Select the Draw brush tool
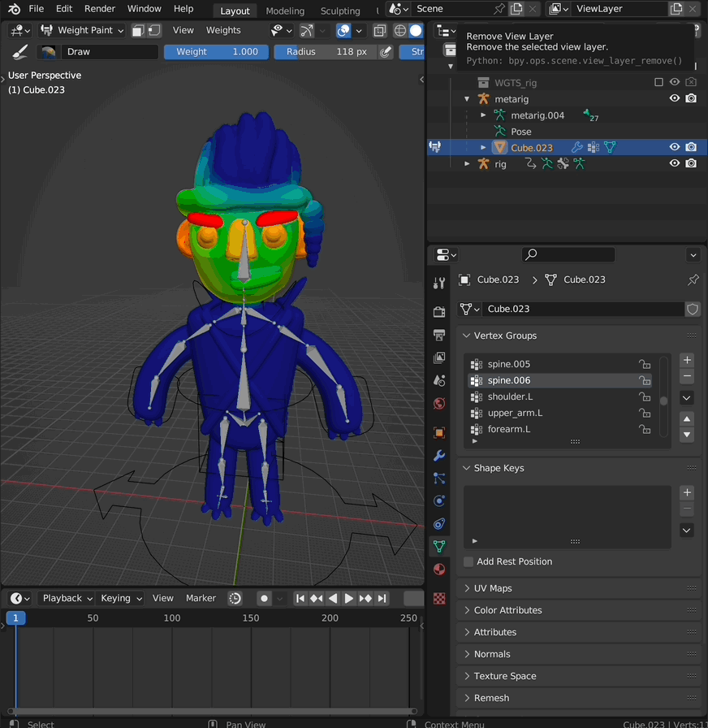Viewport: 708px width, 728px height. pos(110,51)
